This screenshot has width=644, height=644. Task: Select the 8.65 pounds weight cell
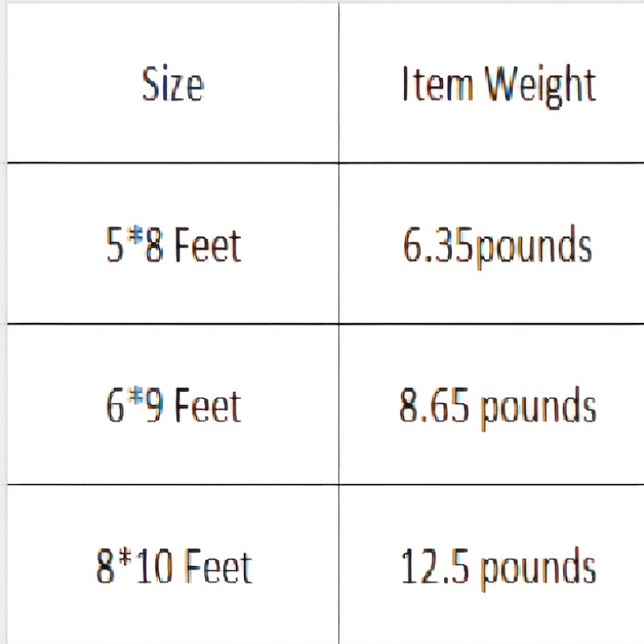[x=491, y=405]
